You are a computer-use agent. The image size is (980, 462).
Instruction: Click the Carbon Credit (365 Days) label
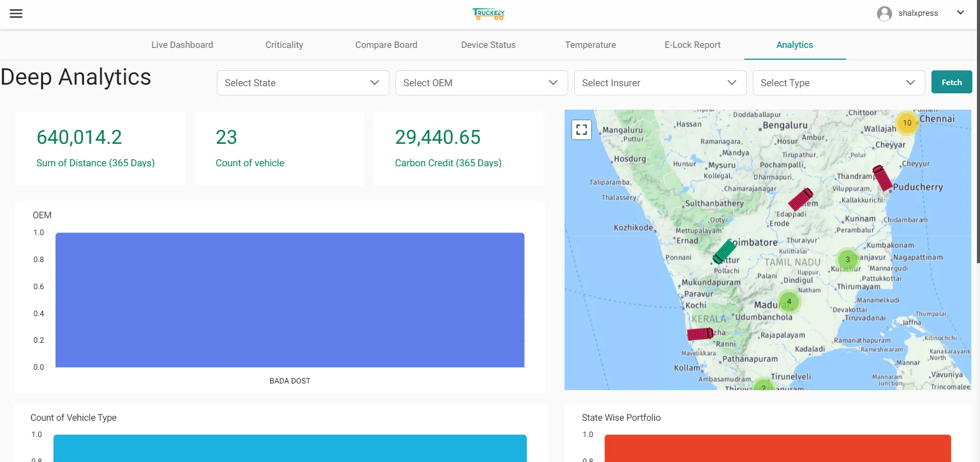(x=448, y=163)
